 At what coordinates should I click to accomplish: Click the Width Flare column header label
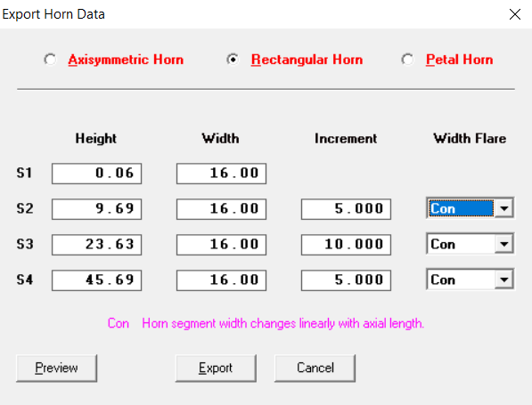tap(470, 138)
